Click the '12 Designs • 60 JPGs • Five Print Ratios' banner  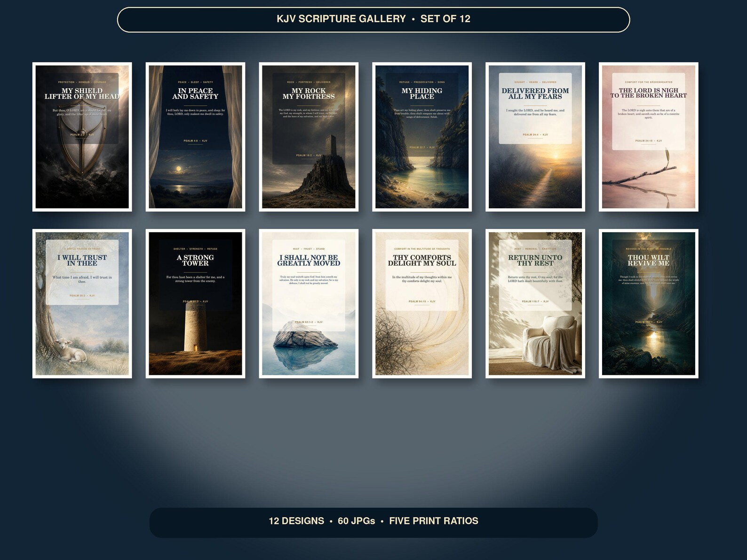(x=373, y=522)
